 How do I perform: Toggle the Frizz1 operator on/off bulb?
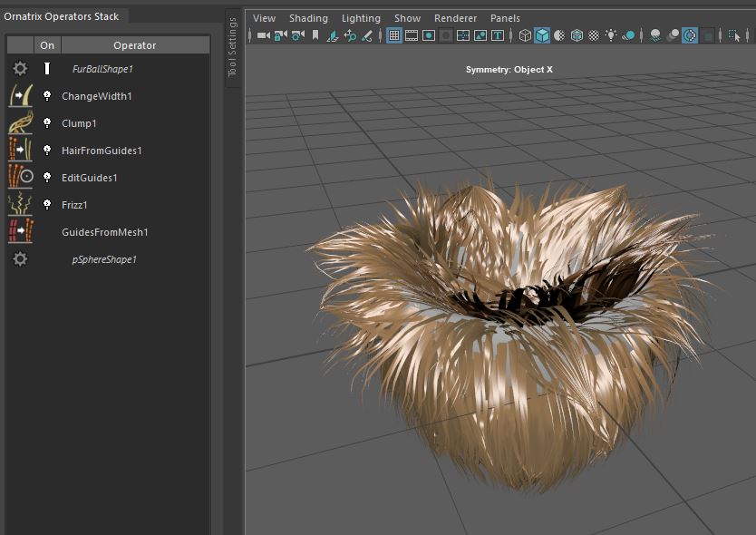click(x=47, y=205)
